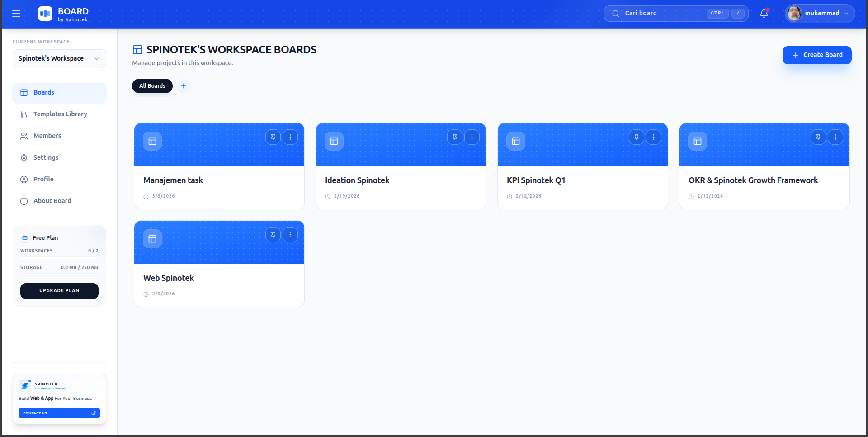Pin the OKR & Spinotek Growth Framework board
This screenshot has height=437, width=868.
coord(818,137)
